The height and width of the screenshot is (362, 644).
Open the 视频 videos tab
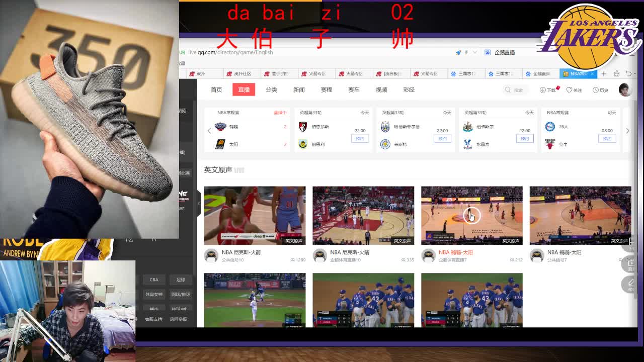coord(381,89)
